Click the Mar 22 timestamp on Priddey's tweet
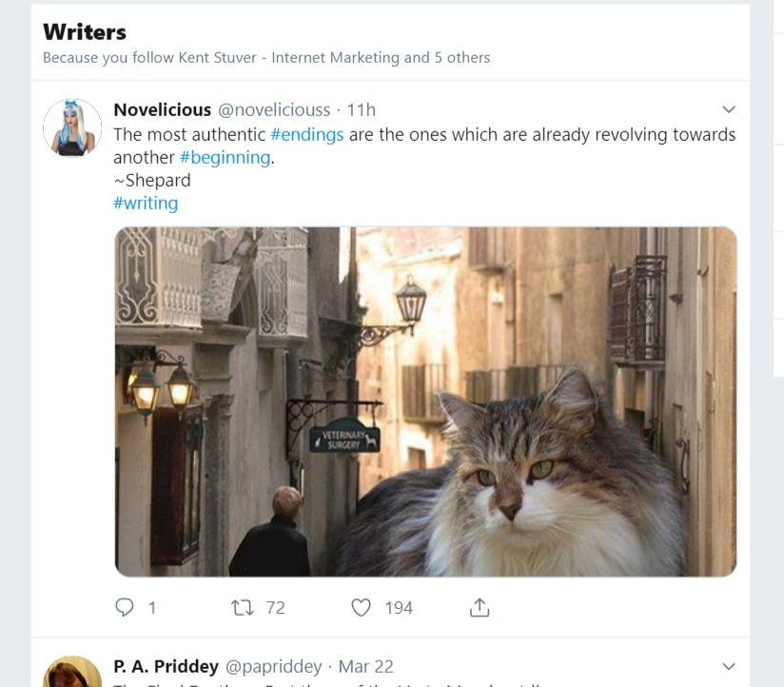 point(365,666)
